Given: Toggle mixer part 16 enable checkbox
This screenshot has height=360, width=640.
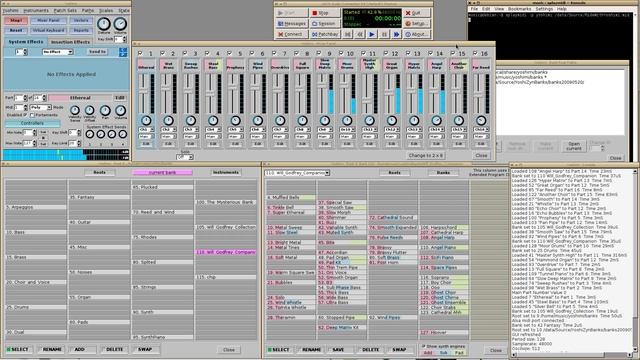Looking at the screenshot, I should (x=475, y=53).
